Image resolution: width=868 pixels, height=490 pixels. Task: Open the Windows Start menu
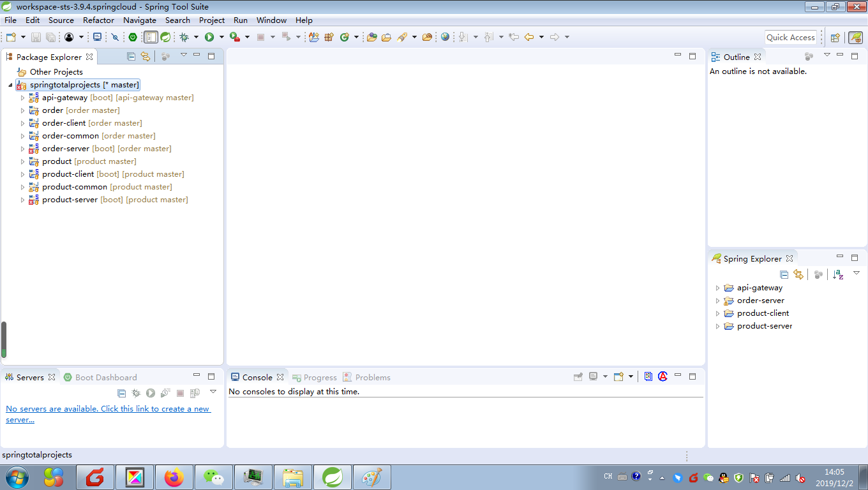click(17, 477)
